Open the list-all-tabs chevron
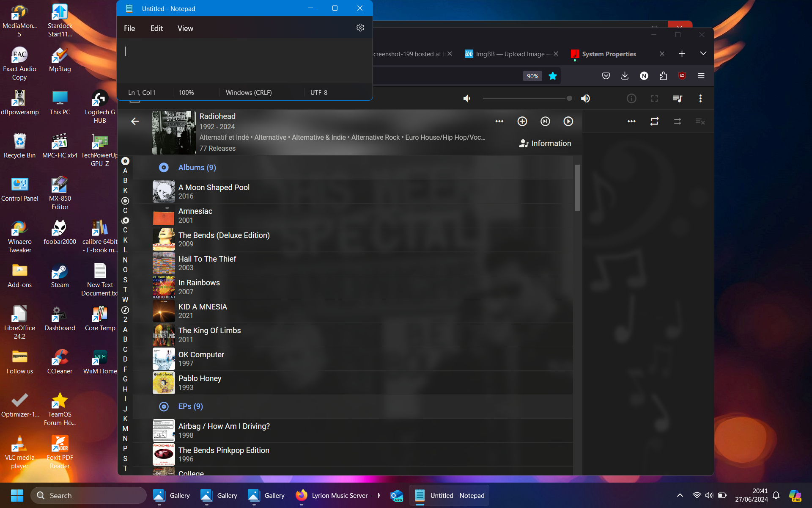The width and height of the screenshot is (812, 508). [703, 53]
